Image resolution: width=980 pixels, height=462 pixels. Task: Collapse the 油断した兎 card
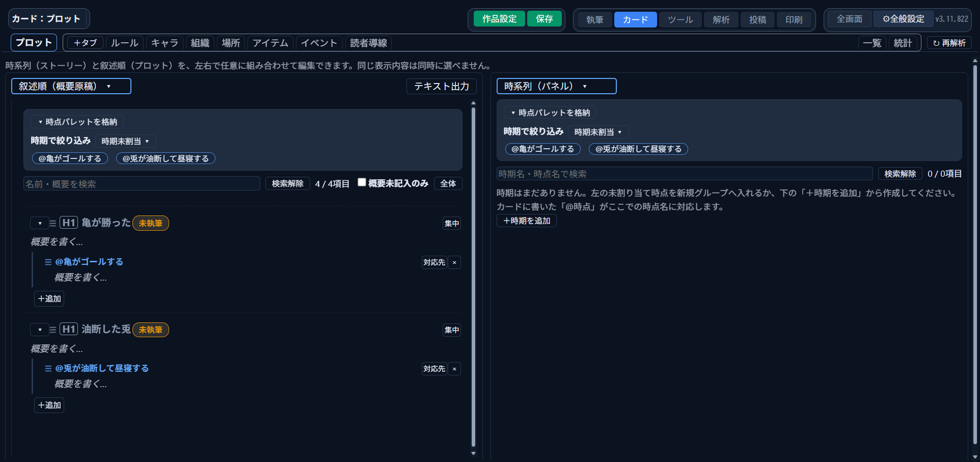tap(40, 330)
